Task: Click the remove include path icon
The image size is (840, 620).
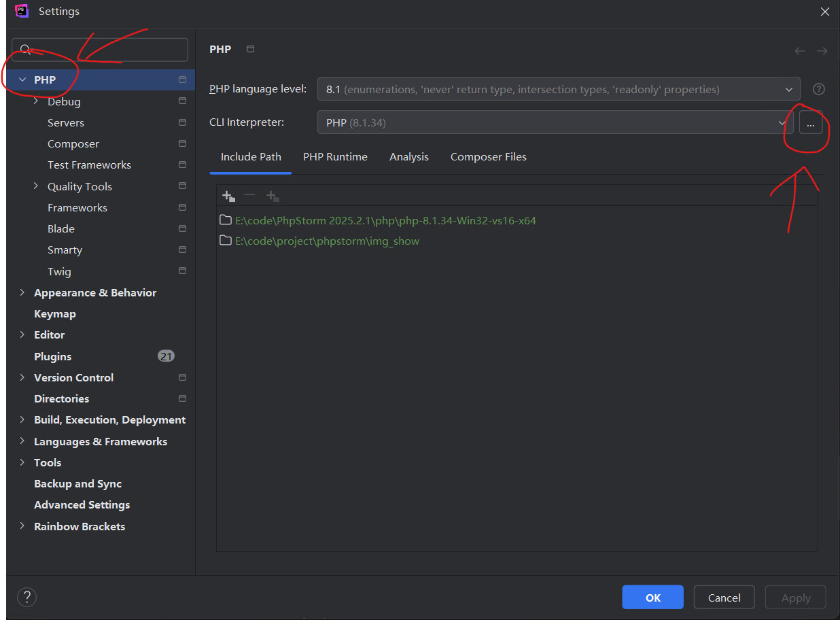Action: coord(249,196)
